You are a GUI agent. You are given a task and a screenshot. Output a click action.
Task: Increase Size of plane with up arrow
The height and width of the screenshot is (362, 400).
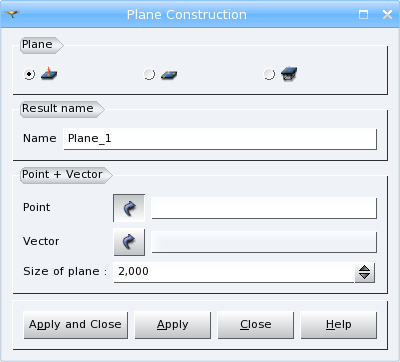pyautogui.click(x=365, y=269)
